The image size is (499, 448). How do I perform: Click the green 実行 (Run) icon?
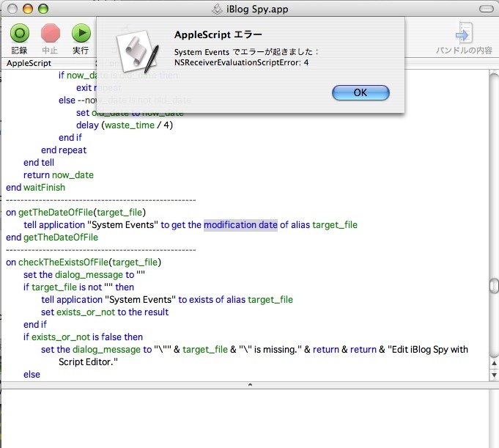(81, 34)
